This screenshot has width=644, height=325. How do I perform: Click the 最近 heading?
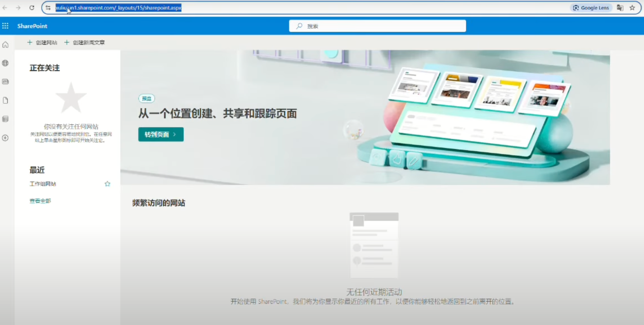pos(37,170)
